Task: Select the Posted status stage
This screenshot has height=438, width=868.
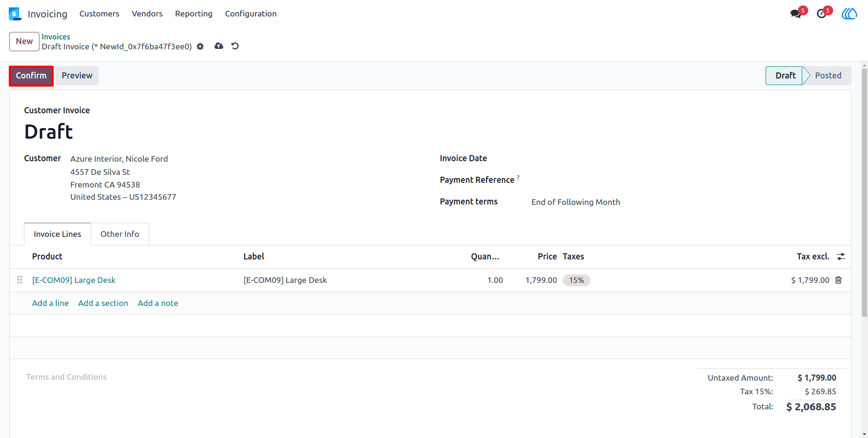Action: click(x=828, y=76)
